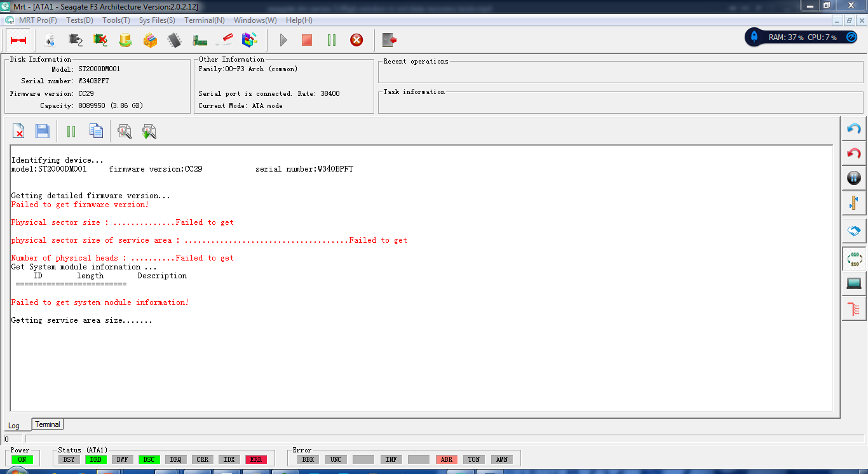Viewport: 868px width, 474px height.
Task: Save the log with the floppy disk icon
Action: [43, 132]
